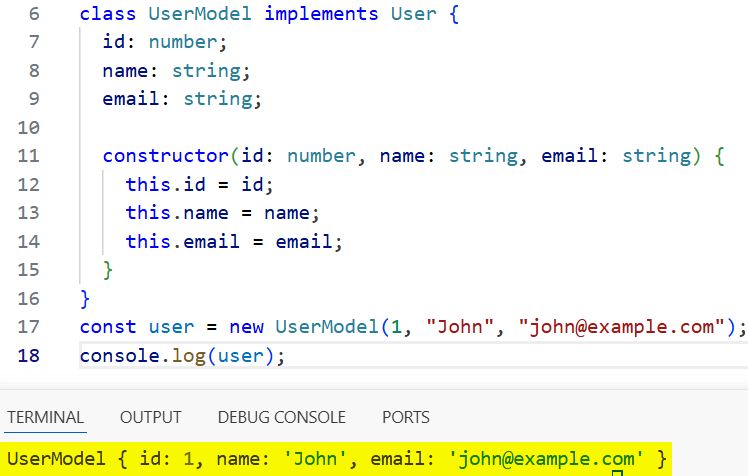Click 'john@example.com' in the terminal output
The height and width of the screenshot is (476, 748).
coord(546,459)
